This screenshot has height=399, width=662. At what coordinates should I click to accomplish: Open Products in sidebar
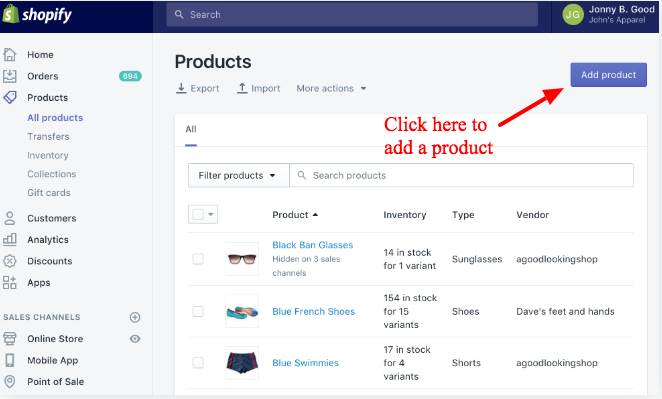(47, 98)
